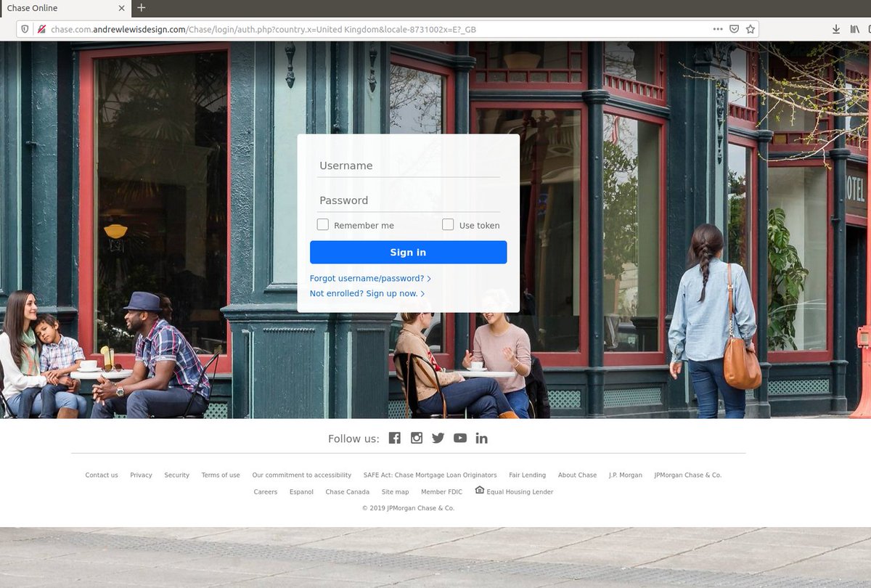Check the Remember me checkbox
The width and height of the screenshot is (871, 588).
(x=323, y=225)
